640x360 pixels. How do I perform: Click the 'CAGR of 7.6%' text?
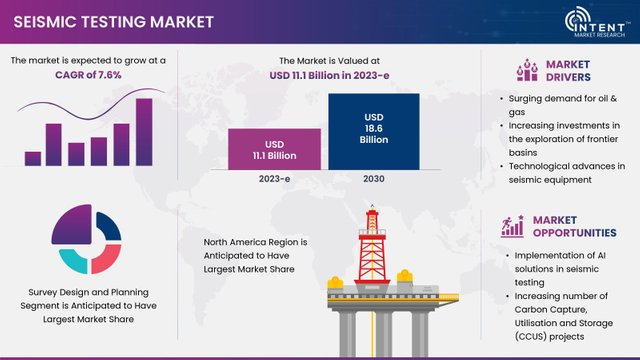(x=88, y=75)
